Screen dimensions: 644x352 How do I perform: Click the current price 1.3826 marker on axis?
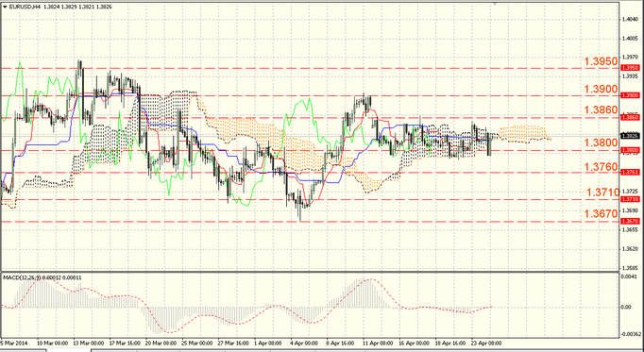tap(630, 135)
